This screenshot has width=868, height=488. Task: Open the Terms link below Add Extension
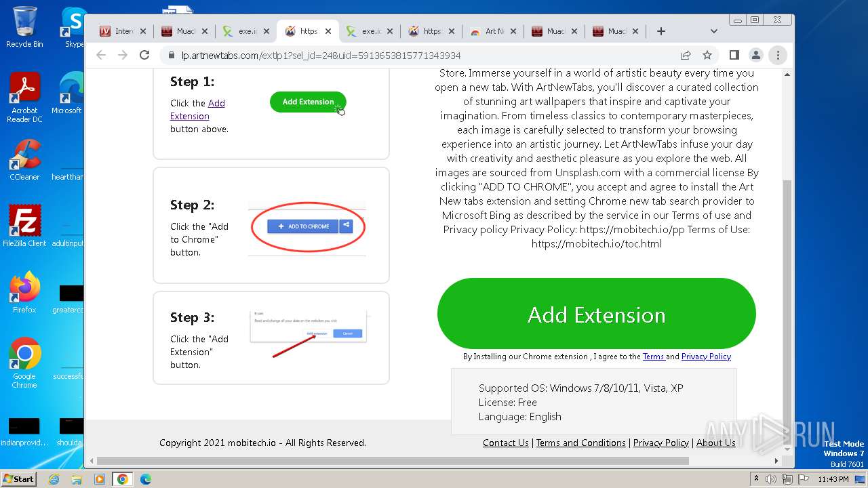pos(654,357)
